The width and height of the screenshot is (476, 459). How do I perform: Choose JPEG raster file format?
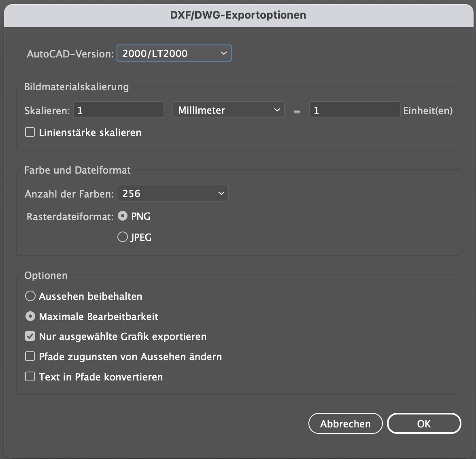(x=123, y=237)
